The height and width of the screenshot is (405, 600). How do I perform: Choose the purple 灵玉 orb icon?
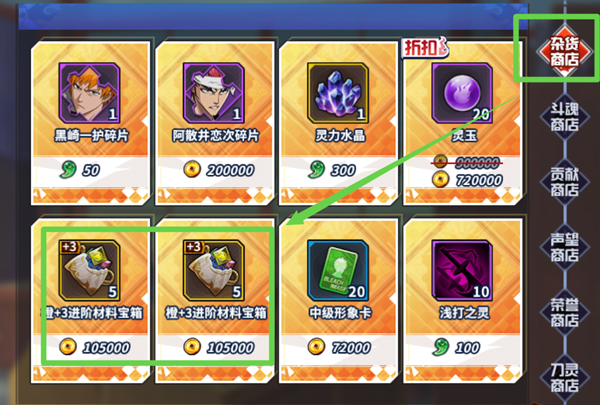(462, 93)
